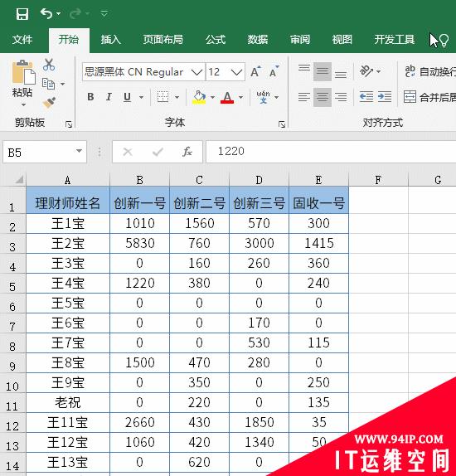The image size is (456, 476).
Task: Toggle Italic formatting
Action: click(109, 97)
